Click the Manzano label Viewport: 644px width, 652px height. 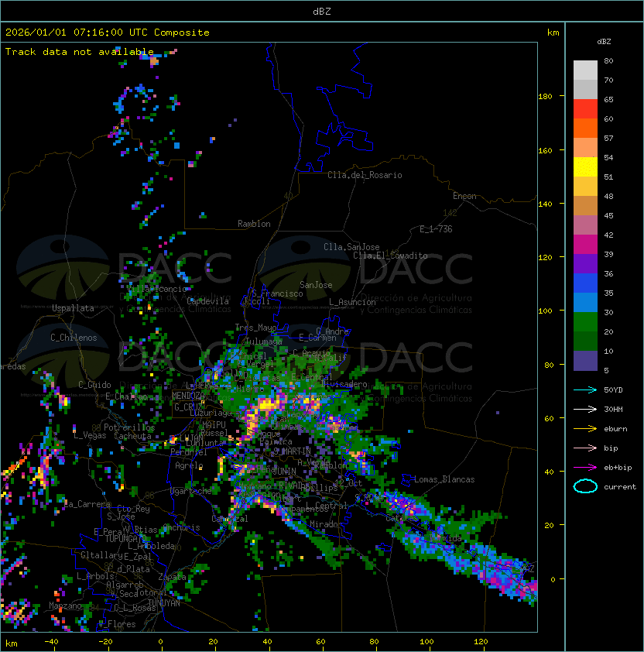point(65,606)
